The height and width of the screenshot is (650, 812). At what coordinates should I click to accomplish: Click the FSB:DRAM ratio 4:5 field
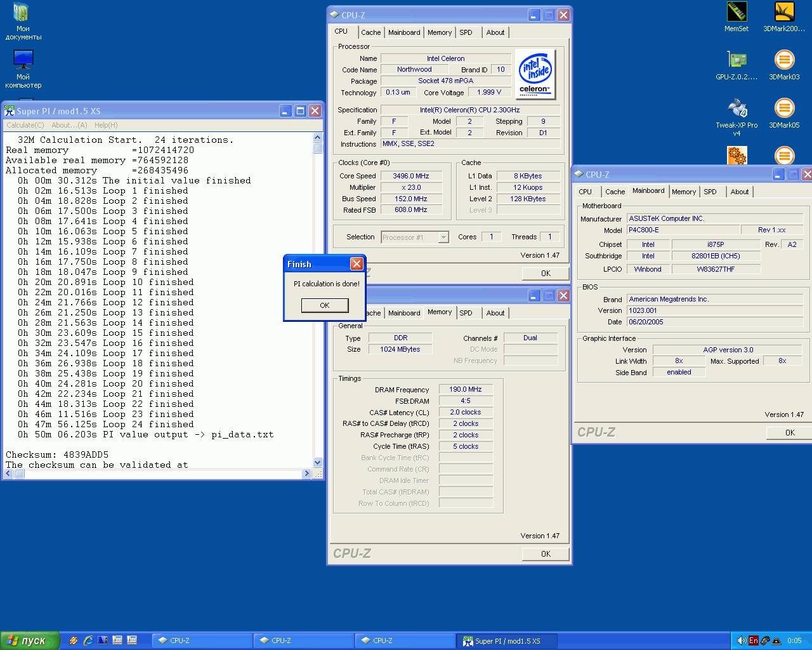point(466,401)
